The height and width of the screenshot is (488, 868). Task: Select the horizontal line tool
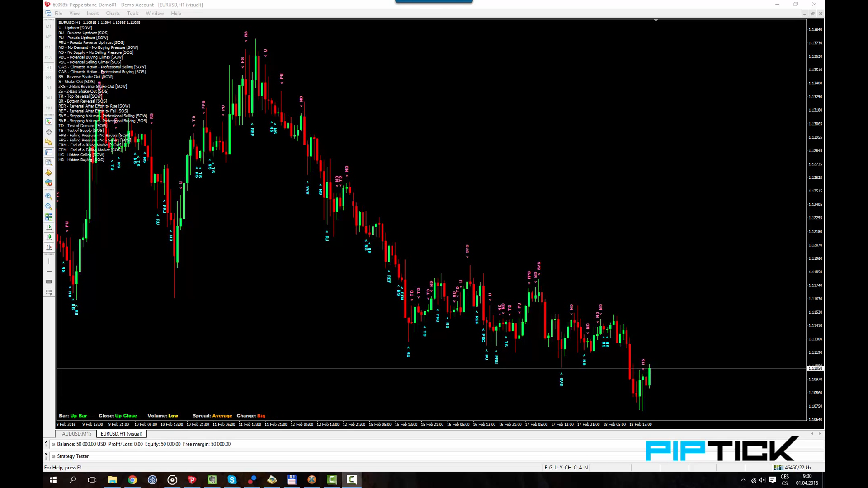49,272
